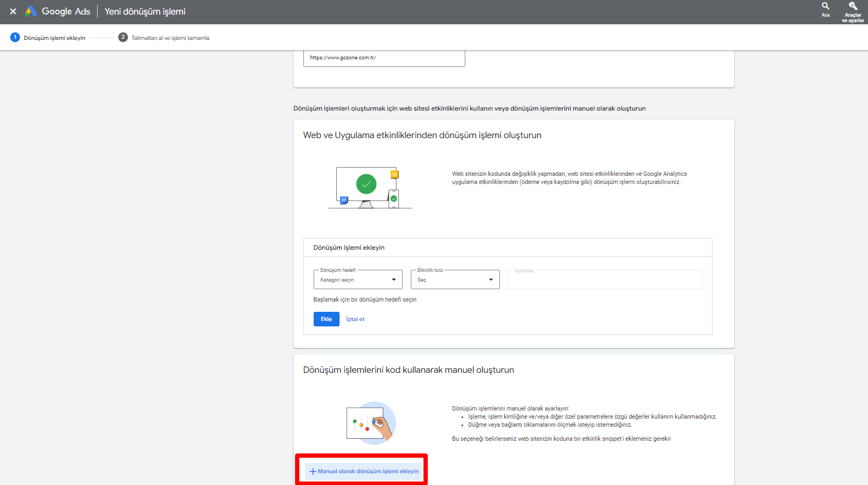Go to 'Talimatları al ve işlemi tamamla' step
Screen dimensions: 868x485
pyautogui.click(x=170, y=38)
